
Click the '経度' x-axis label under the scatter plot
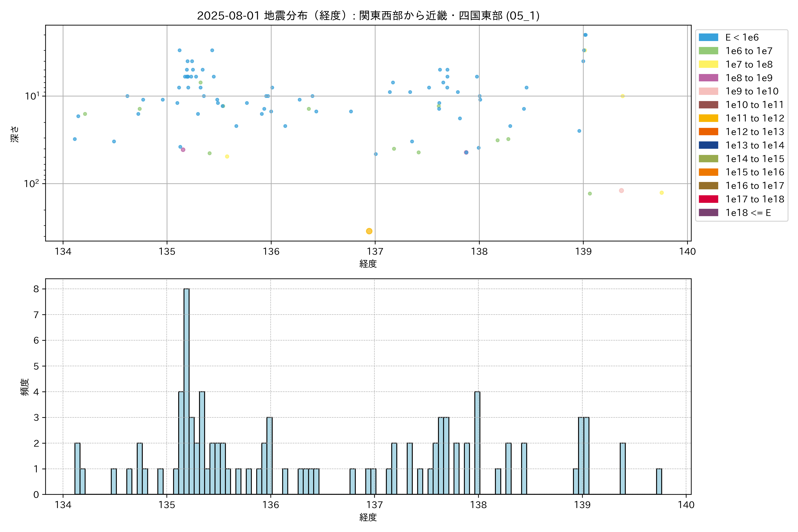pos(368,264)
